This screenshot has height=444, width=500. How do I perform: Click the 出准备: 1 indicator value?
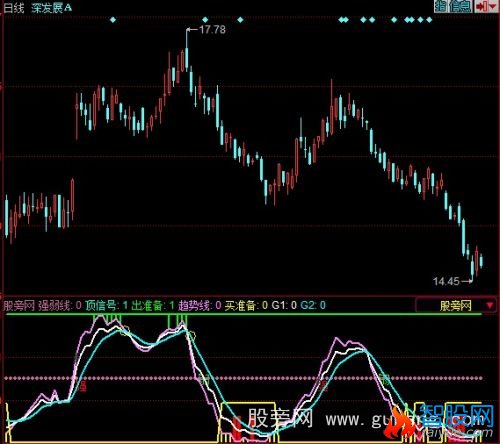(153, 305)
